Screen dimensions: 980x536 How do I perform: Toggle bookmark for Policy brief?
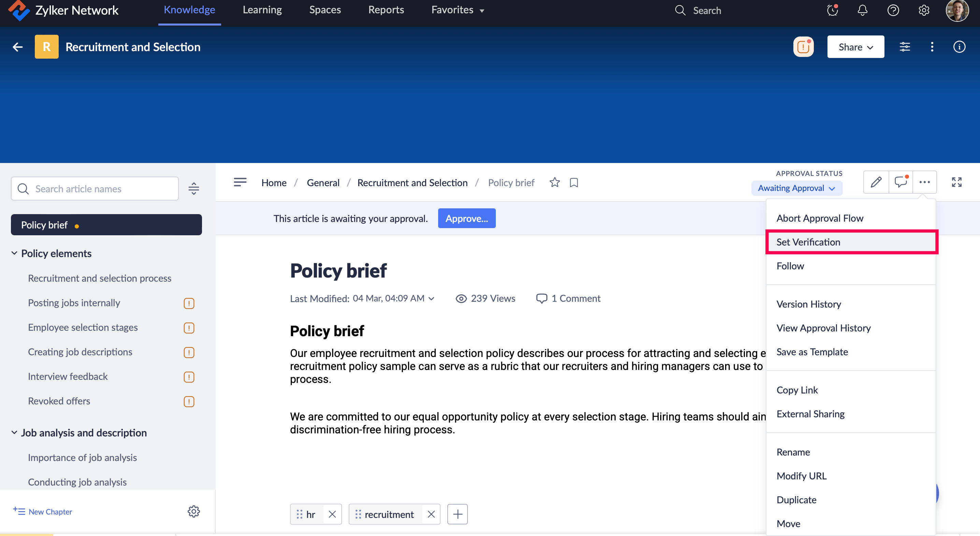coord(574,182)
